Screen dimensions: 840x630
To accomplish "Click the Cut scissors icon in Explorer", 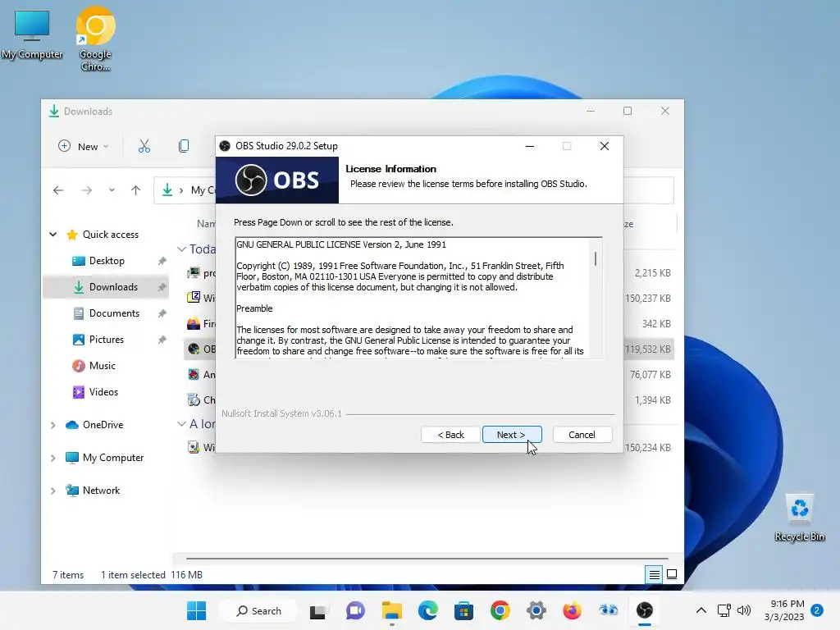I will pos(144,146).
